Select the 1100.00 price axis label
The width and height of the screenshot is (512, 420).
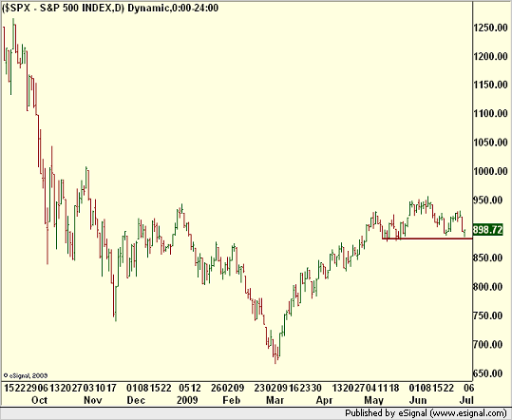(491, 114)
